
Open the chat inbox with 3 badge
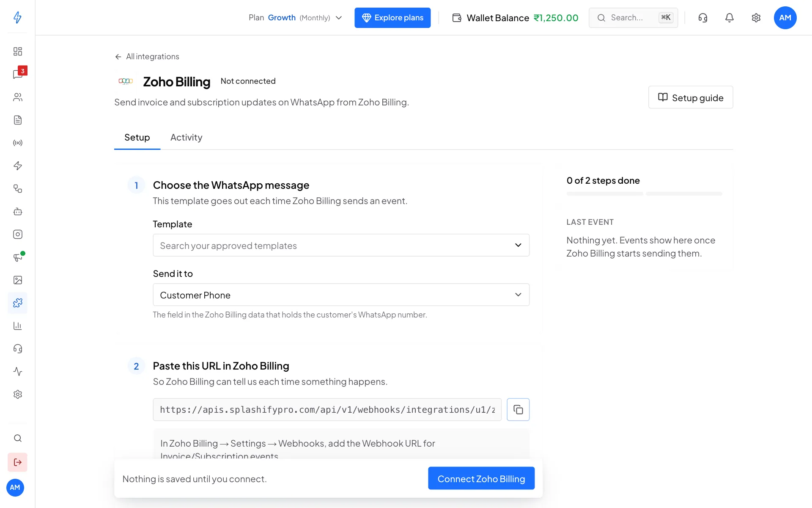[x=17, y=74]
